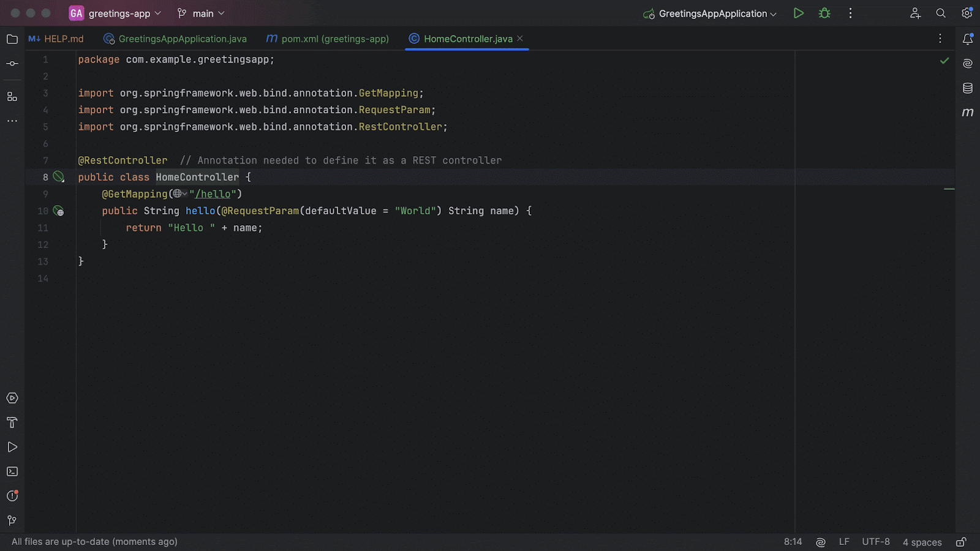Viewport: 980px width, 551px height.
Task: Open the Problems tool window icon
Action: 12,496
